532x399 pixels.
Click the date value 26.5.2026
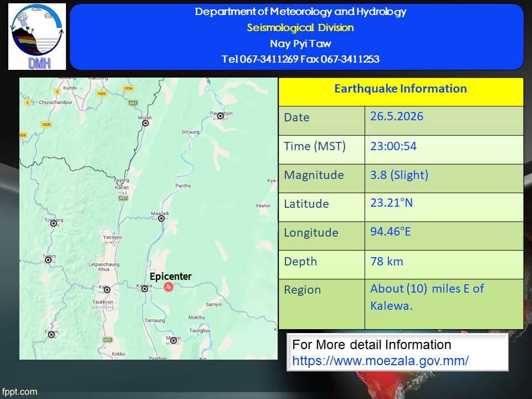coord(397,116)
